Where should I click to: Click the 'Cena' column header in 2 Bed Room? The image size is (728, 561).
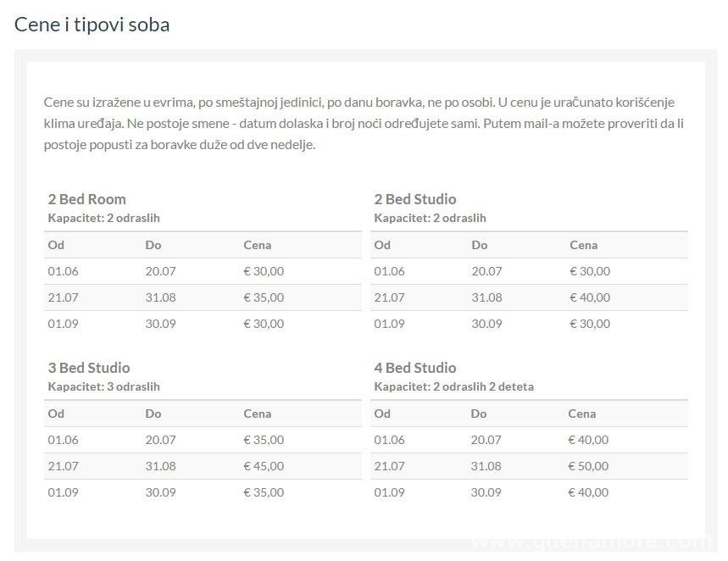257,245
